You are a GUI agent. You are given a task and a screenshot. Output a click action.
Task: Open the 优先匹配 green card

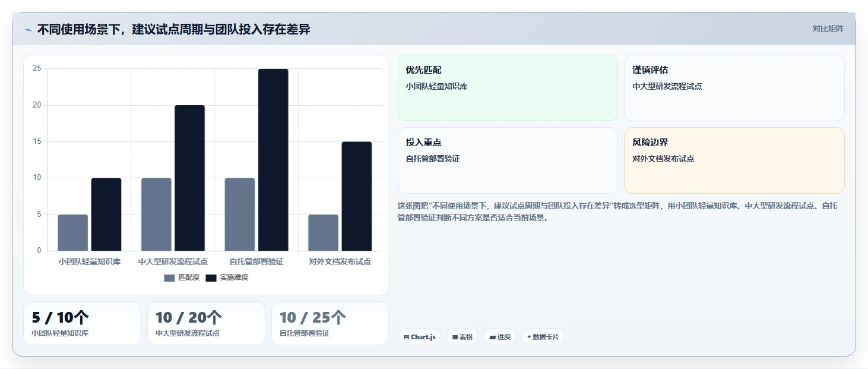508,88
